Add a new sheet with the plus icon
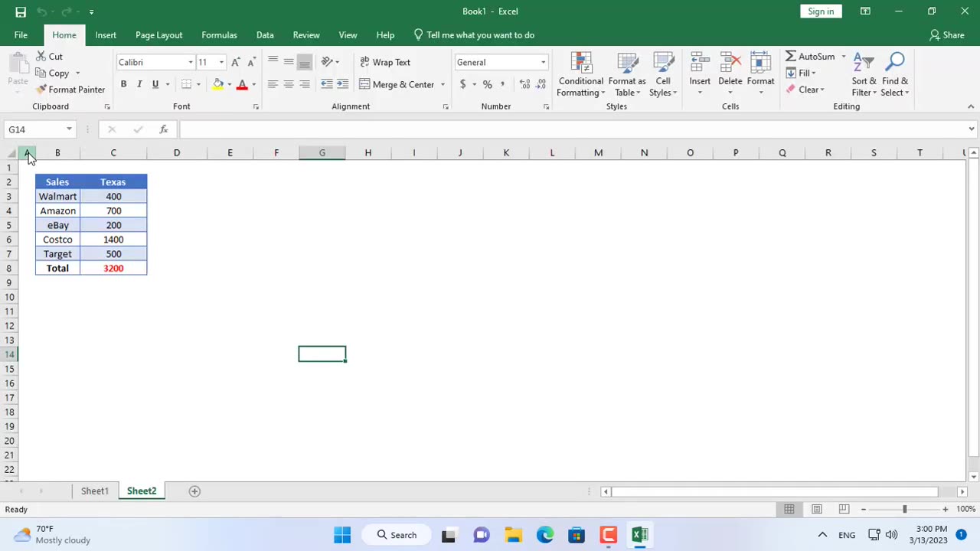This screenshot has height=551, width=980. pyautogui.click(x=194, y=491)
